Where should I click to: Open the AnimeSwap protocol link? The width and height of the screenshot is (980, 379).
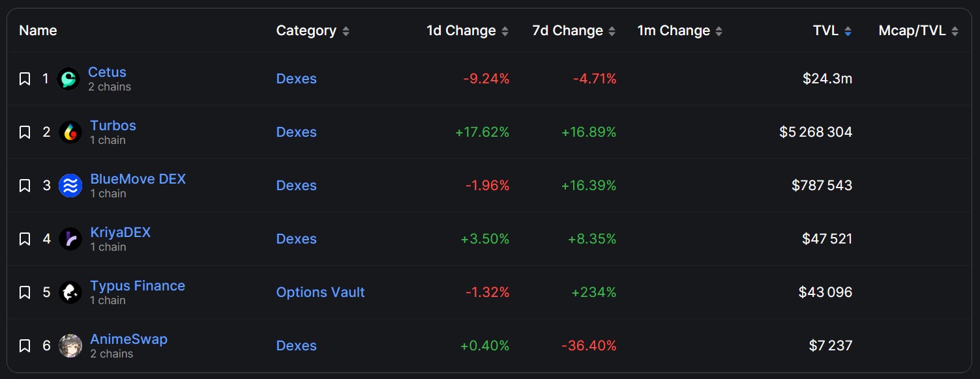[128, 339]
